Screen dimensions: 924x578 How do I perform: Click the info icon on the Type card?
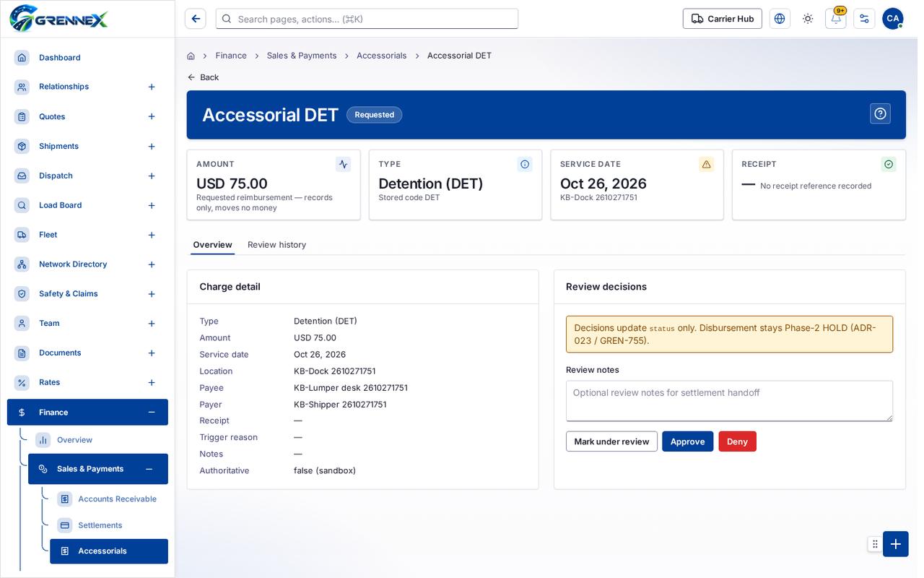[x=525, y=164]
